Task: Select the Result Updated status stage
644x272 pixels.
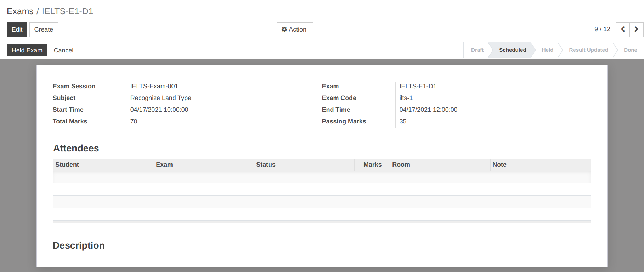Action: pyautogui.click(x=588, y=50)
